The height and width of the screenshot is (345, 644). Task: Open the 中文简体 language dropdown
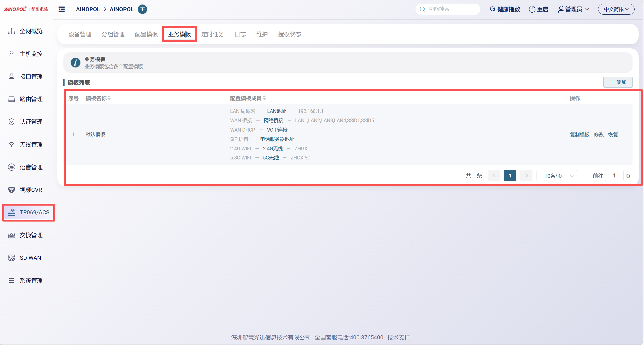tap(616, 9)
